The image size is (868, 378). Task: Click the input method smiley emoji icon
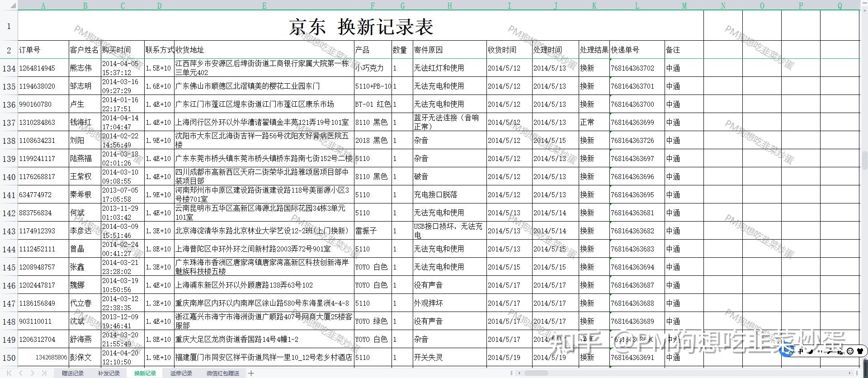[x=850, y=351]
